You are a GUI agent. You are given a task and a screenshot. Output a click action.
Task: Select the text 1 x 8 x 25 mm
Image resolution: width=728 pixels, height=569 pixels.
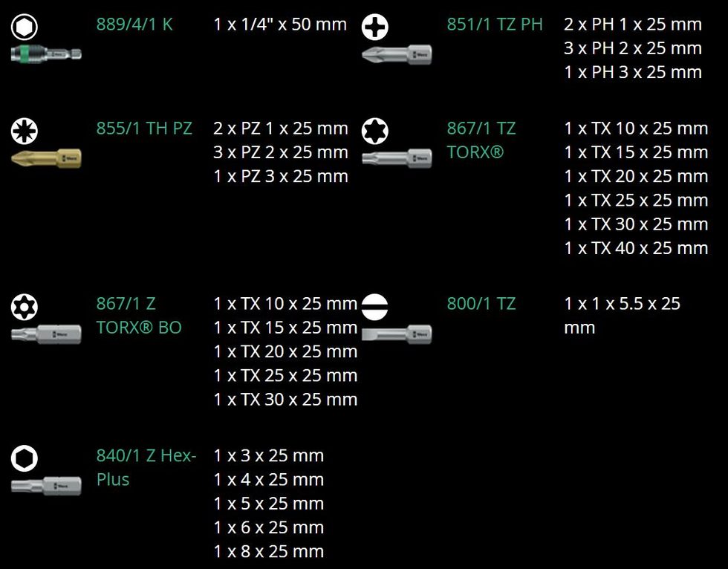point(268,552)
